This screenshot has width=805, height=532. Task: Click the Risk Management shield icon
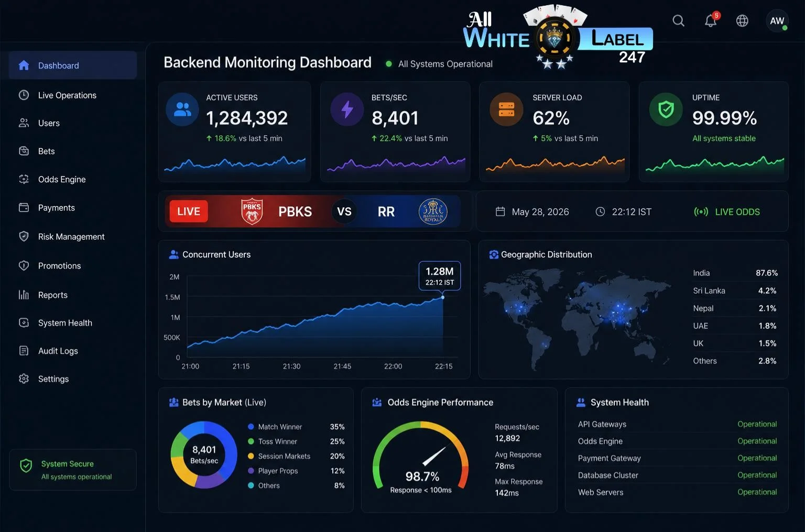[24, 236]
